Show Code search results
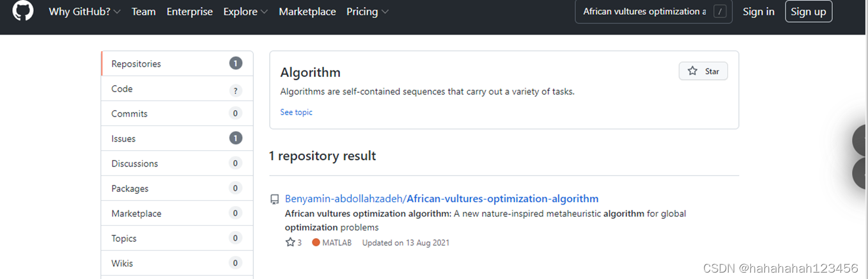868x279 pixels. coord(177,88)
